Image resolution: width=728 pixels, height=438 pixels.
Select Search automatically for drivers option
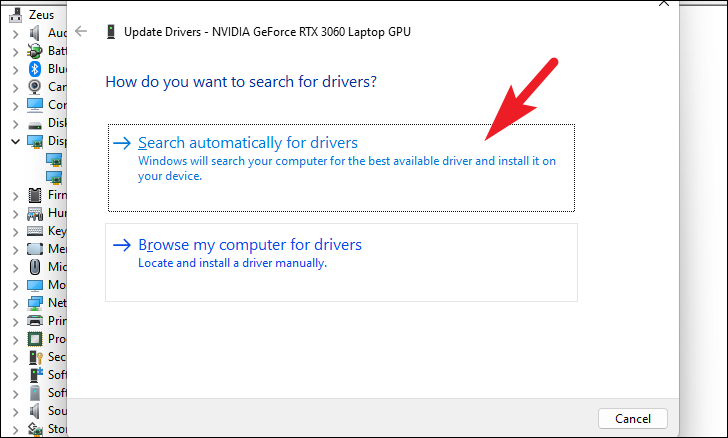click(x=341, y=168)
